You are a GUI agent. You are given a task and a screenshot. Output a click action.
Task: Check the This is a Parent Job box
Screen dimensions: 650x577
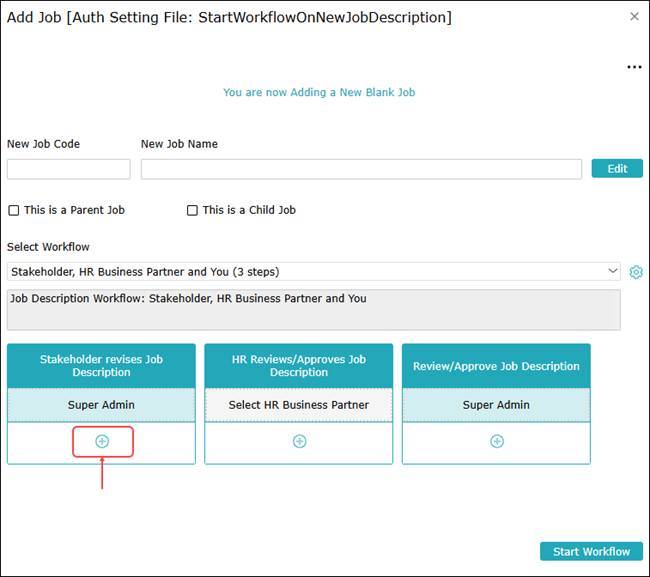click(14, 210)
